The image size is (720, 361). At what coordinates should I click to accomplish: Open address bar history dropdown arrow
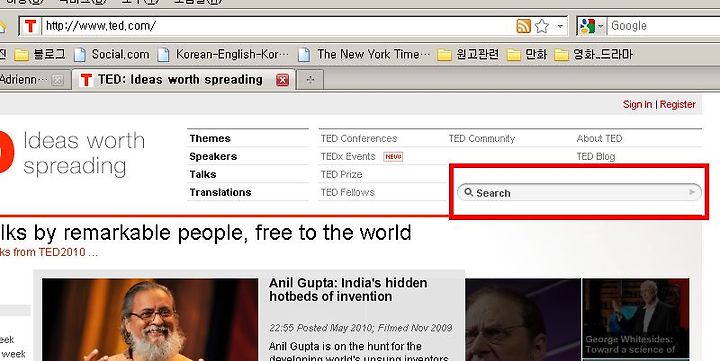coord(560,26)
